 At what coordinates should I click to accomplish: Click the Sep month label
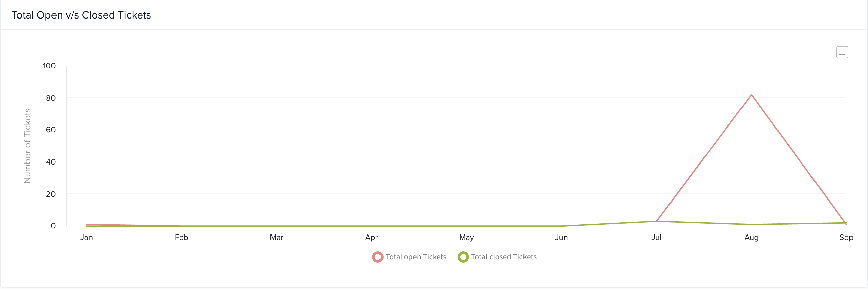coord(846,238)
